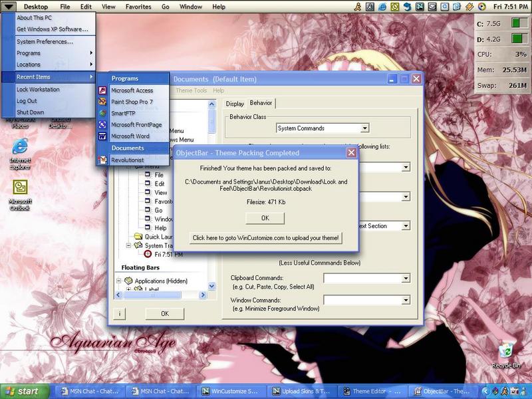Screen dimensions: 532x399
Task: Select the View item in the tree
Action: 161,192
